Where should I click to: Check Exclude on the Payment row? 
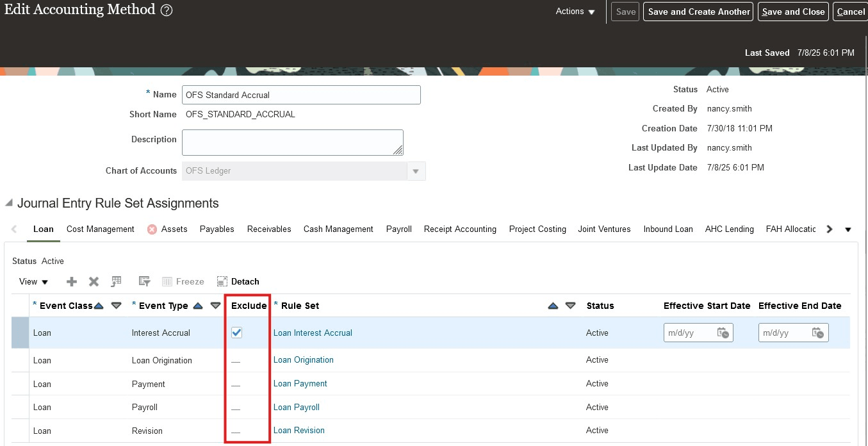(x=237, y=384)
